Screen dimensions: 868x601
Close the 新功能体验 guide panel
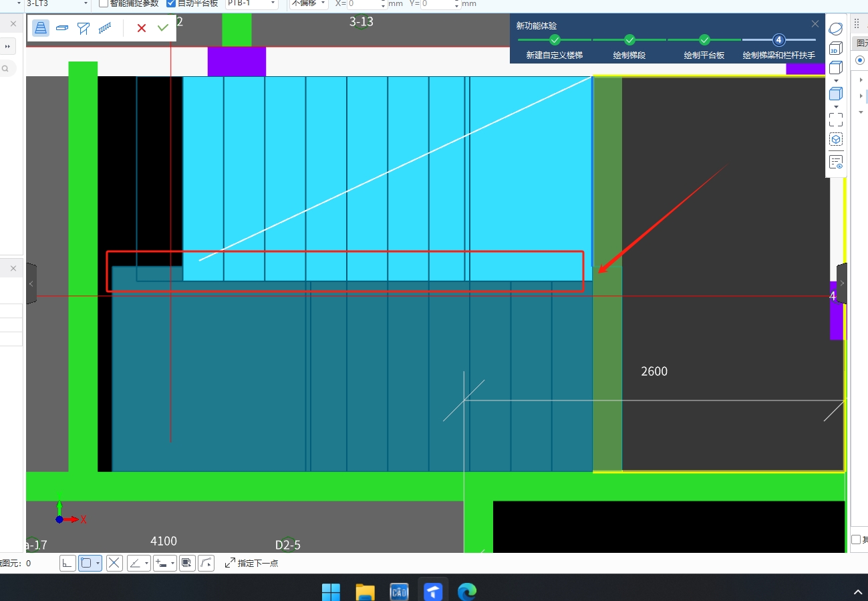pyautogui.click(x=815, y=23)
